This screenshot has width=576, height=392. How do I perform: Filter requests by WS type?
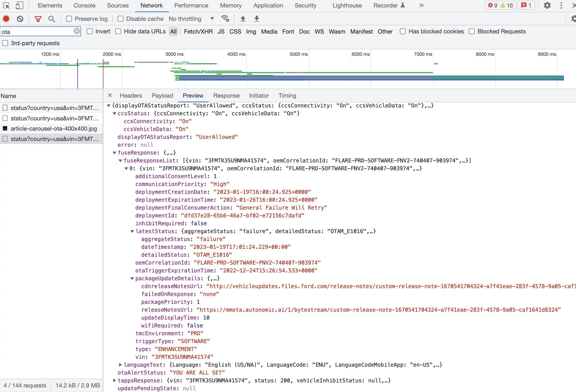tap(319, 31)
